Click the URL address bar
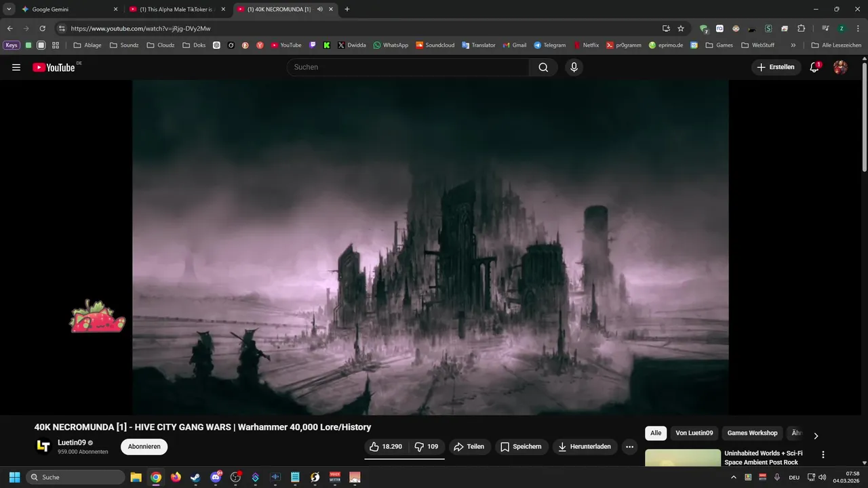The width and height of the screenshot is (868, 488). point(359,28)
